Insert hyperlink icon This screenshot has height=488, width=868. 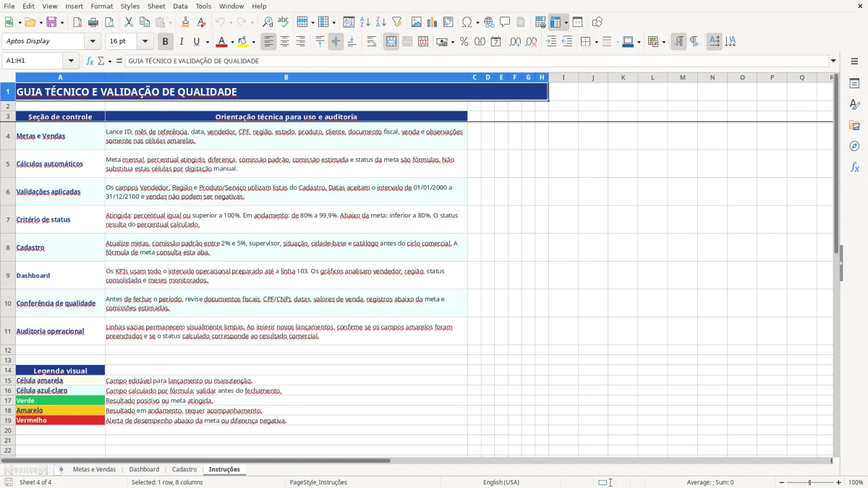tap(489, 22)
